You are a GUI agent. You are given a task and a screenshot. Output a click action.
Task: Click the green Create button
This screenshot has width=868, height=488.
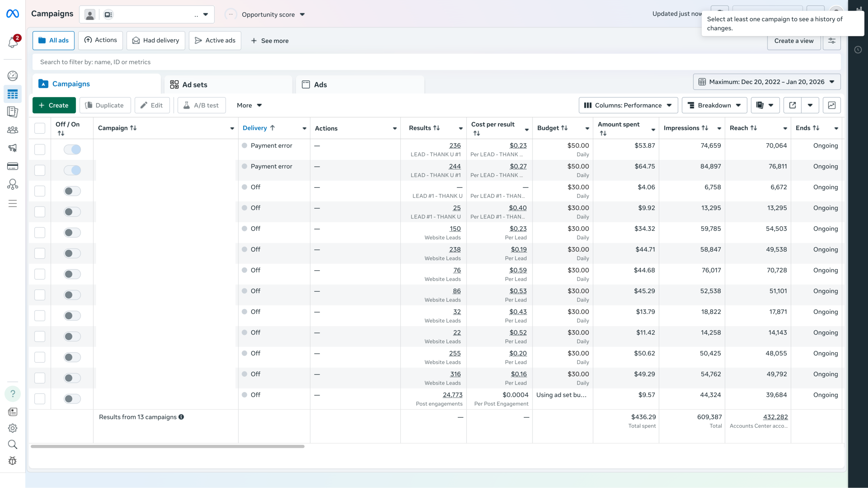point(54,105)
